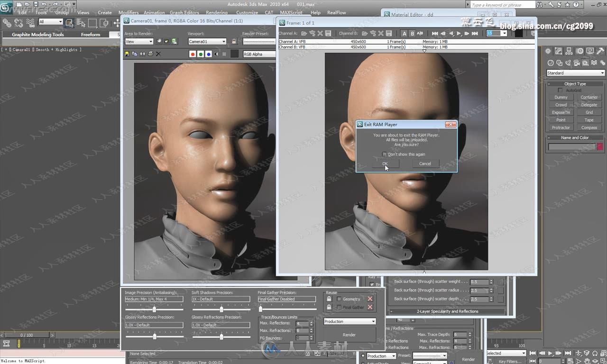Open Hierarchy panel tab icon
The height and width of the screenshot is (364, 607).
coord(569,51)
